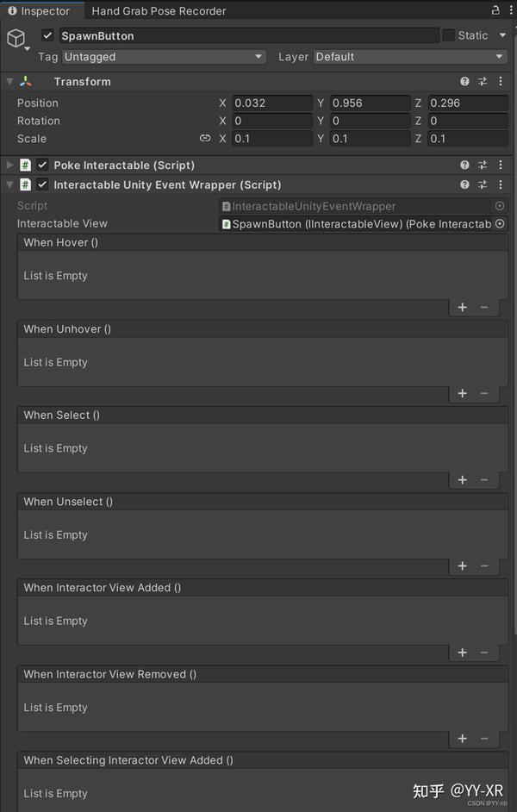Open the Transform component context menu
This screenshot has height=812, width=517.
click(501, 81)
